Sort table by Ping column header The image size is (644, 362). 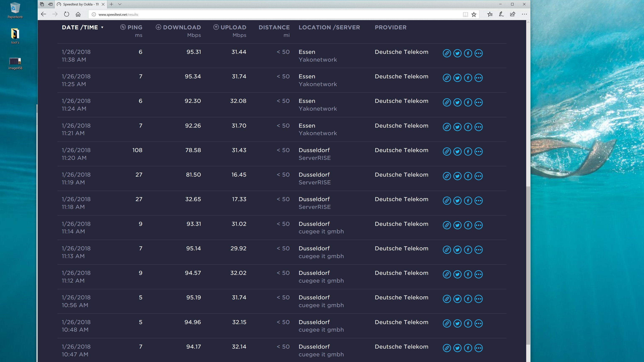[135, 27]
